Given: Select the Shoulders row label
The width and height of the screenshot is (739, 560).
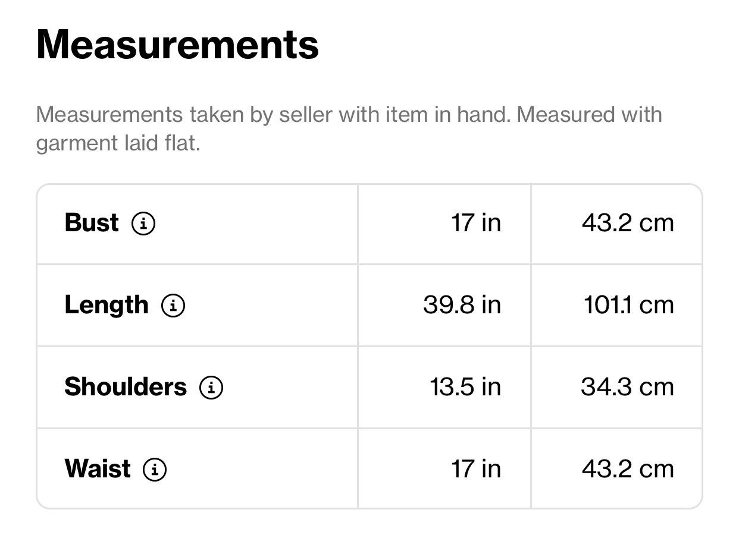Looking at the screenshot, I should coord(126,387).
